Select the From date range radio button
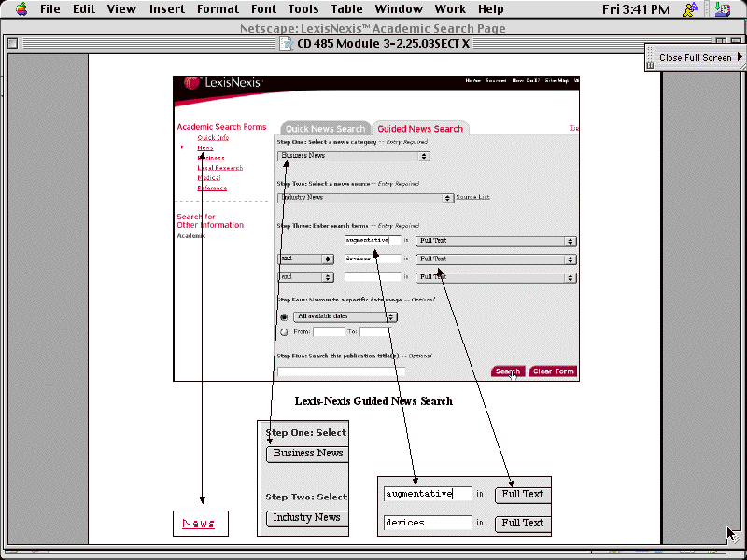The height and width of the screenshot is (560, 747). (284, 332)
